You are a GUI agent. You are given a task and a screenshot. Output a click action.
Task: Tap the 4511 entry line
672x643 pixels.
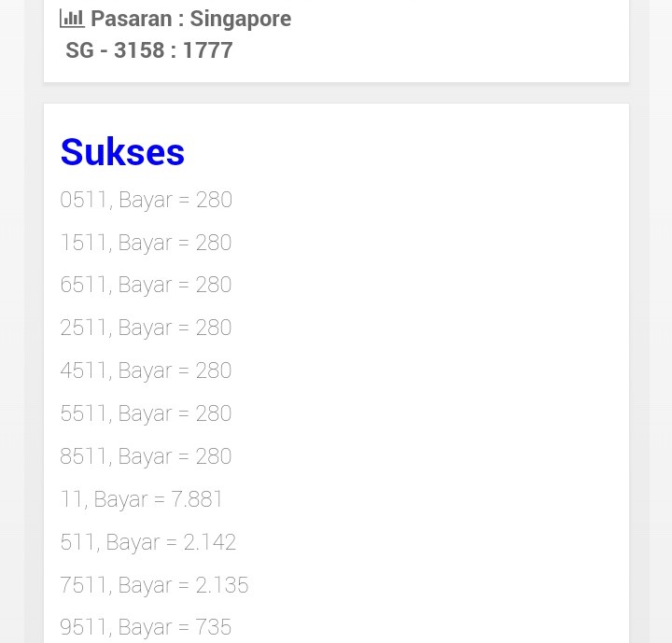pos(146,370)
